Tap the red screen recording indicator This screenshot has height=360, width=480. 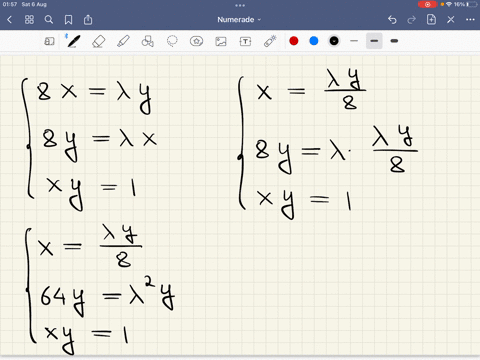click(427, 4)
